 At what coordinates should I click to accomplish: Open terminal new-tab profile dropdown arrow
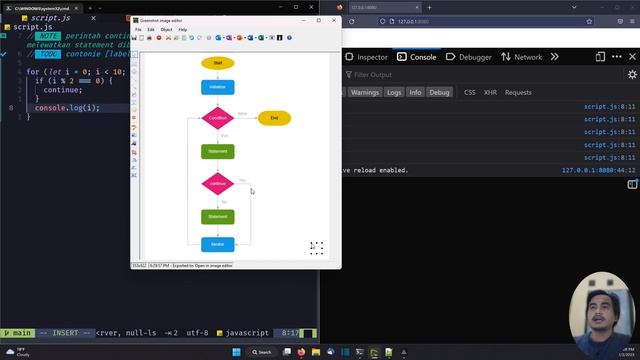(x=100, y=8)
